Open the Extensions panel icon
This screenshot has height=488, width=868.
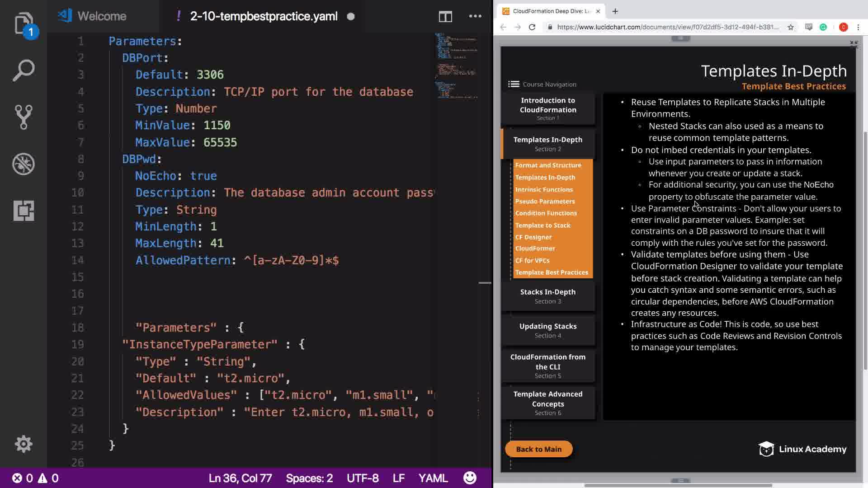coord(24,211)
